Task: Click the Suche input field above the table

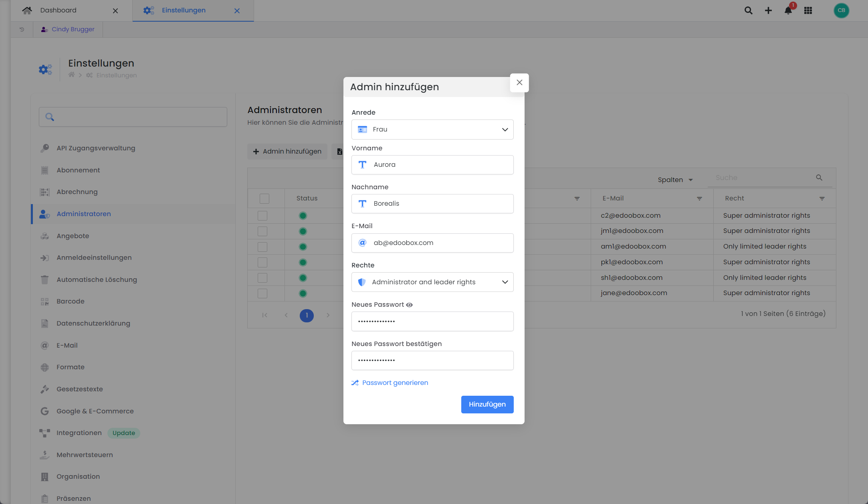Action: pyautogui.click(x=761, y=178)
